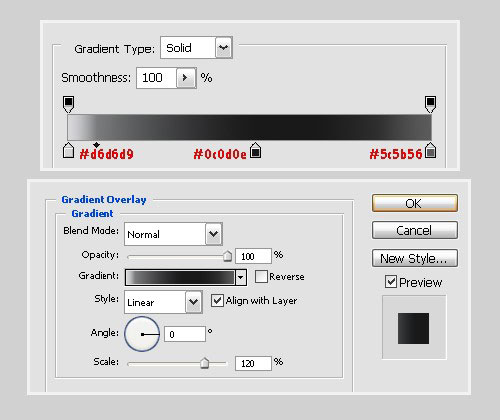Click the Gradient Type label
The width and height of the screenshot is (500, 420).
pyautogui.click(x=115, y=49)
